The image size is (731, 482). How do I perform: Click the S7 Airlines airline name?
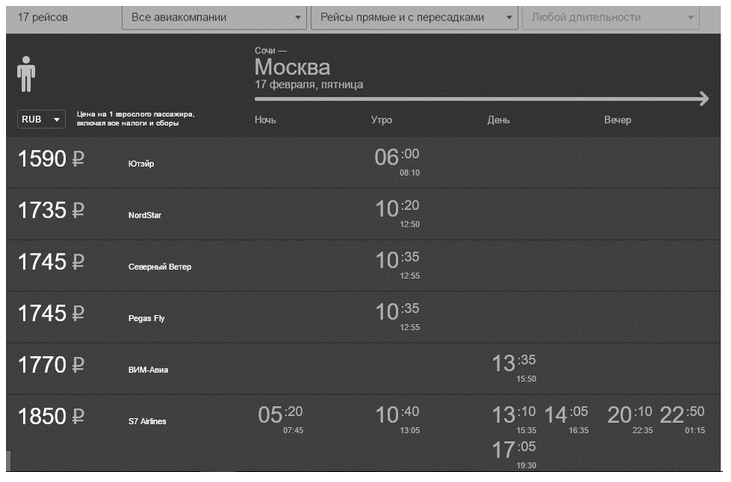click(147, 421)
